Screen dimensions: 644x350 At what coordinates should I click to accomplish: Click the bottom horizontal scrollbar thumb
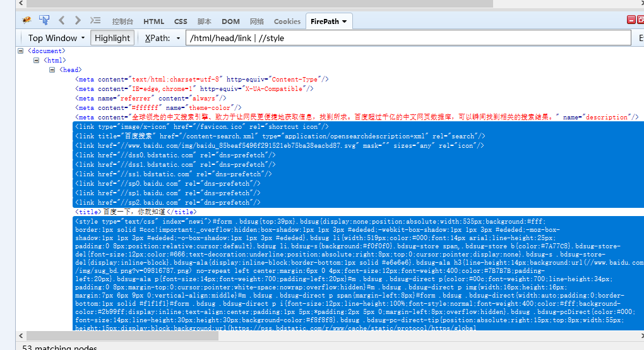coord(122,335)
